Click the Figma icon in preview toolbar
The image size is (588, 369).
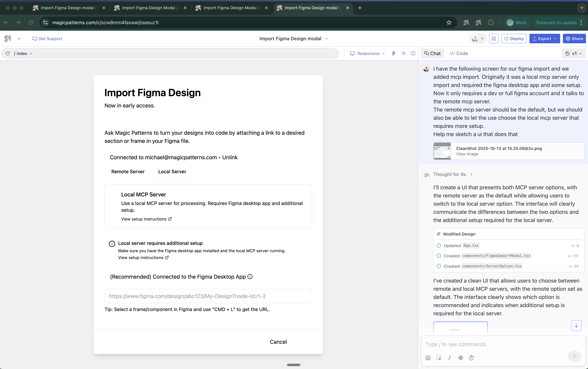point(393,53)
